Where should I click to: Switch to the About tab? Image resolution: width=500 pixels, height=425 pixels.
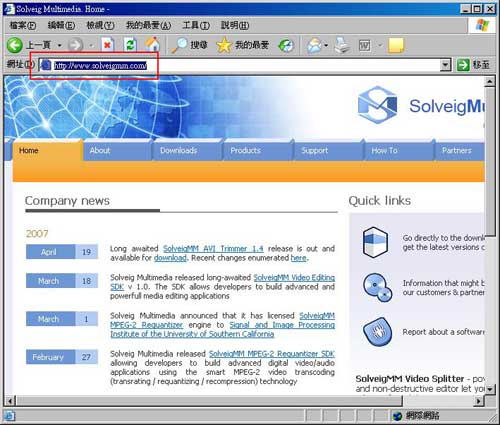[x=117, y=151]
